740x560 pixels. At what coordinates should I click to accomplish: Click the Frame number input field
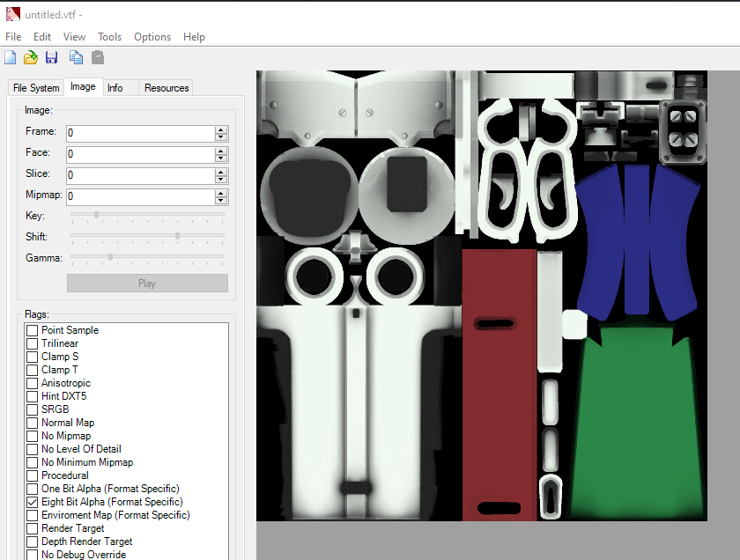click(x=140, y=133)
